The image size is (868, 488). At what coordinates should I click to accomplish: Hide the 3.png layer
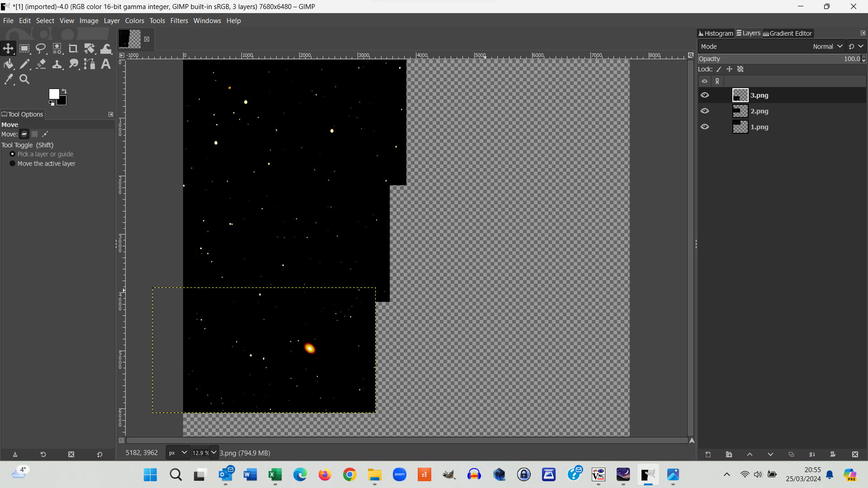click(x=705, y=95)
